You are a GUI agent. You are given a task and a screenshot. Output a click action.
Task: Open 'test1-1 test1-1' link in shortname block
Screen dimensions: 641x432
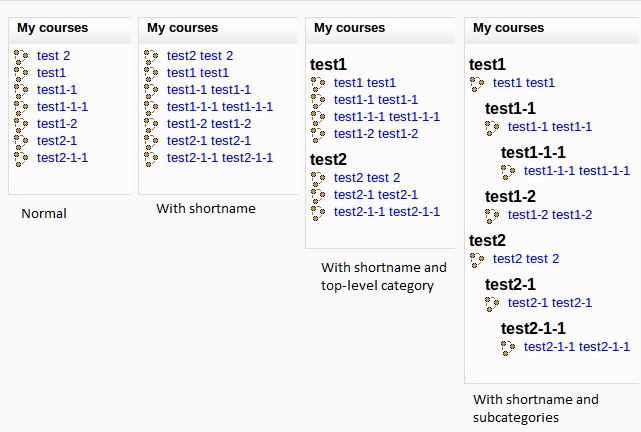[x=208, y=90]
